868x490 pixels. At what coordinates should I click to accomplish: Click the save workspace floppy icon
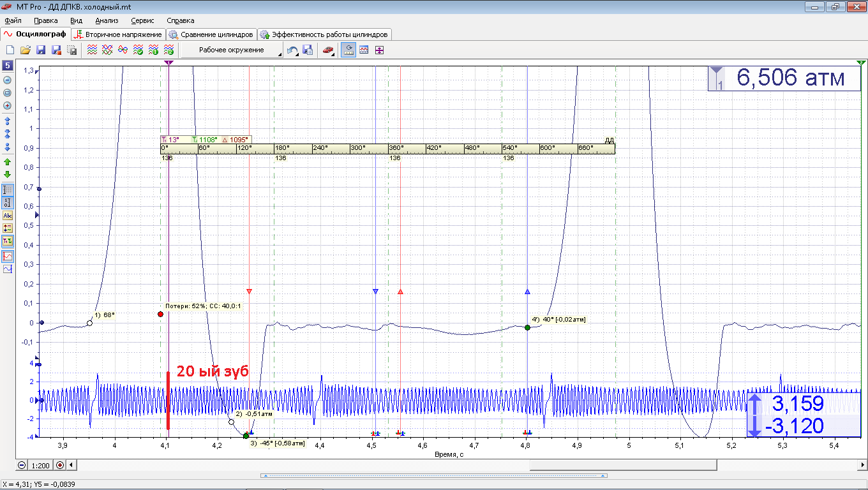coord(307,50)
